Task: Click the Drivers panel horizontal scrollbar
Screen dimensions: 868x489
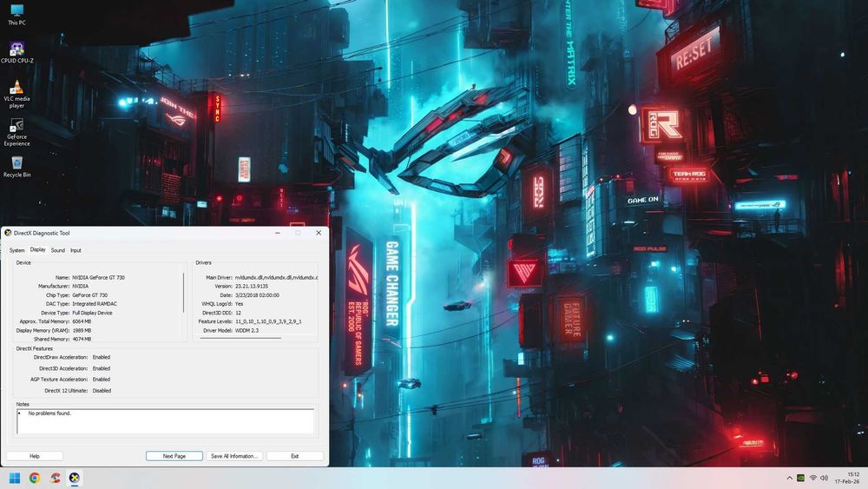Action: pos(240,337)
